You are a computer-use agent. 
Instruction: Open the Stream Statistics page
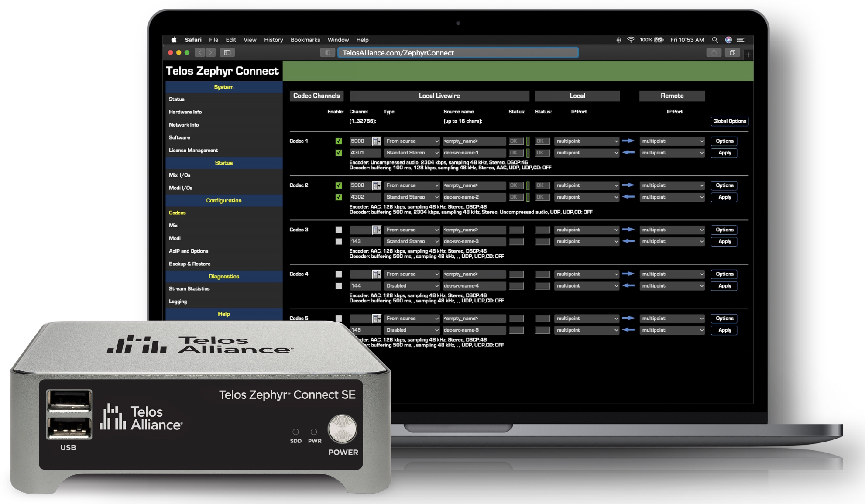tap(189, 288)
